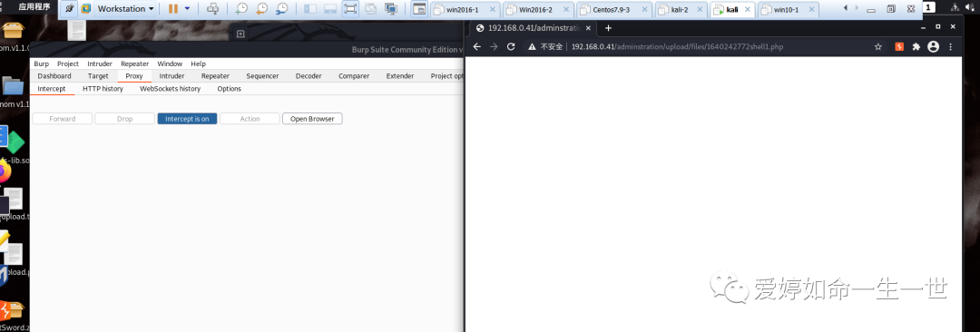
Task: Open the Repeater menu in Burp menu bar
Action: 135,63
